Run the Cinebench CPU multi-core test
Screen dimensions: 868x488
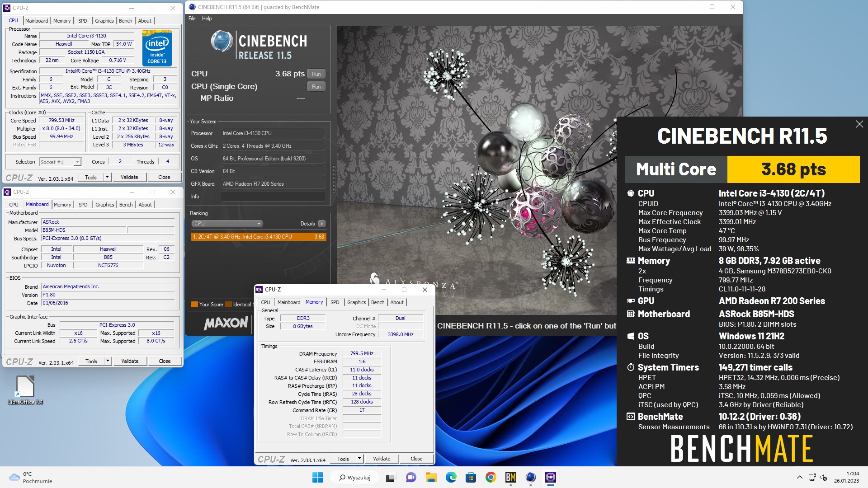click(316, 74)
